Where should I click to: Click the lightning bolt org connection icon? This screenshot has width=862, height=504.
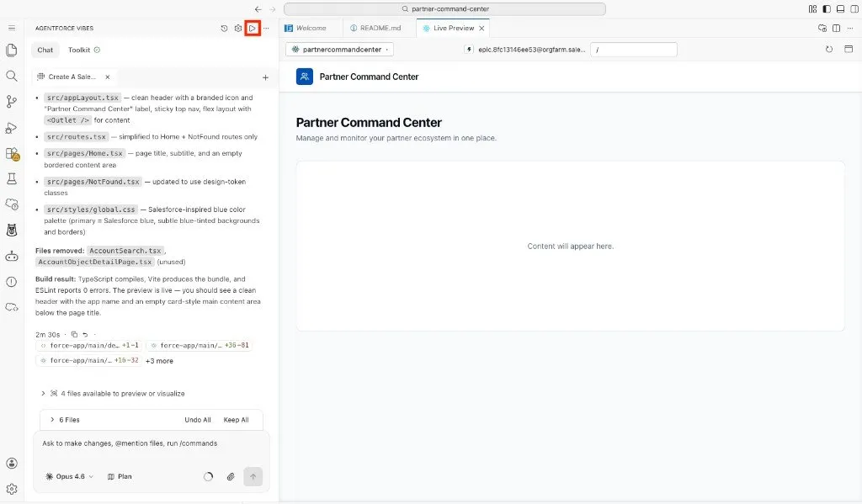[x=469, y=50]
